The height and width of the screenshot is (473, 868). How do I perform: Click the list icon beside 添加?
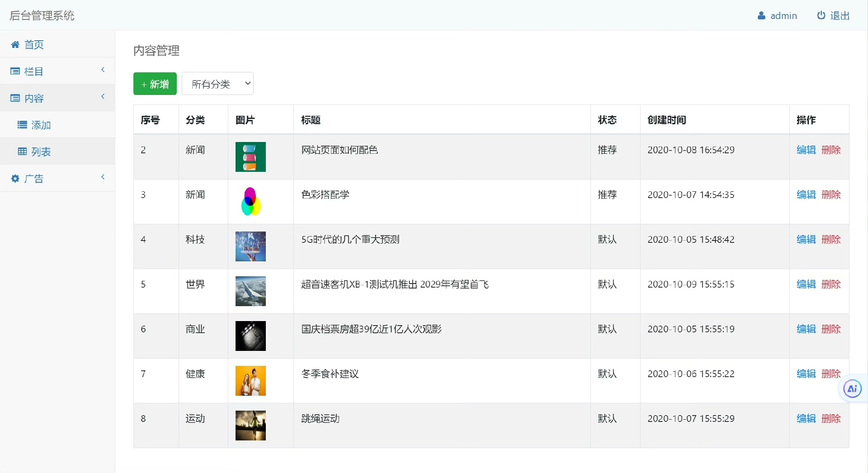click(22, 125)
